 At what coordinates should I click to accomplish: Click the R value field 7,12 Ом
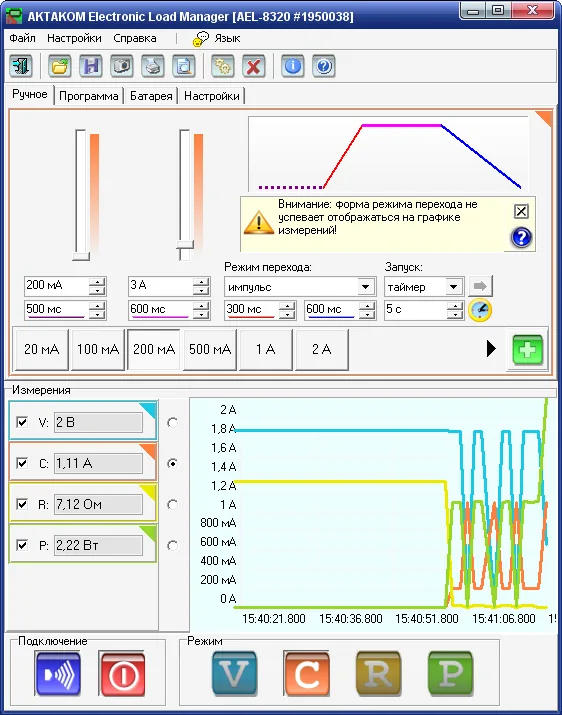coord(98,505)
